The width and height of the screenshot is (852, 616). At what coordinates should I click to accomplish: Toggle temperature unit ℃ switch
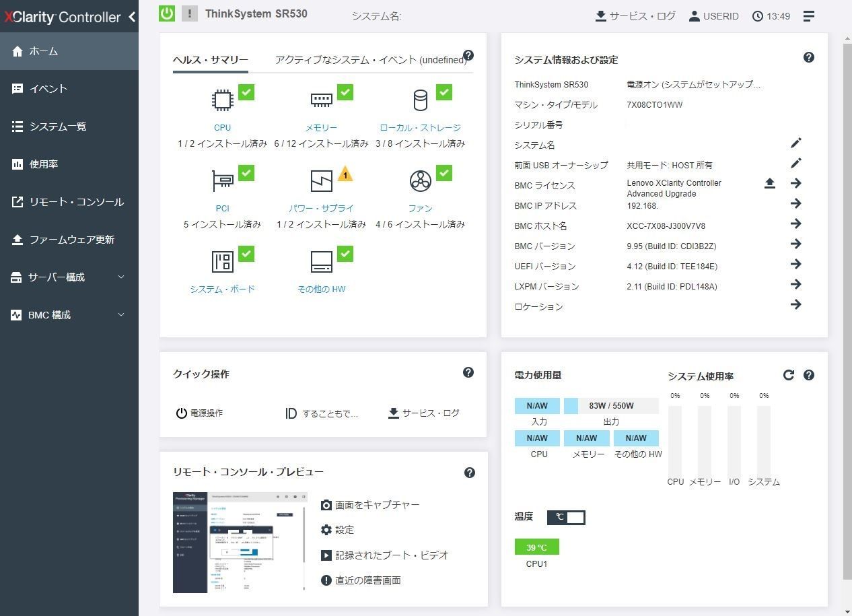[566, 517]
